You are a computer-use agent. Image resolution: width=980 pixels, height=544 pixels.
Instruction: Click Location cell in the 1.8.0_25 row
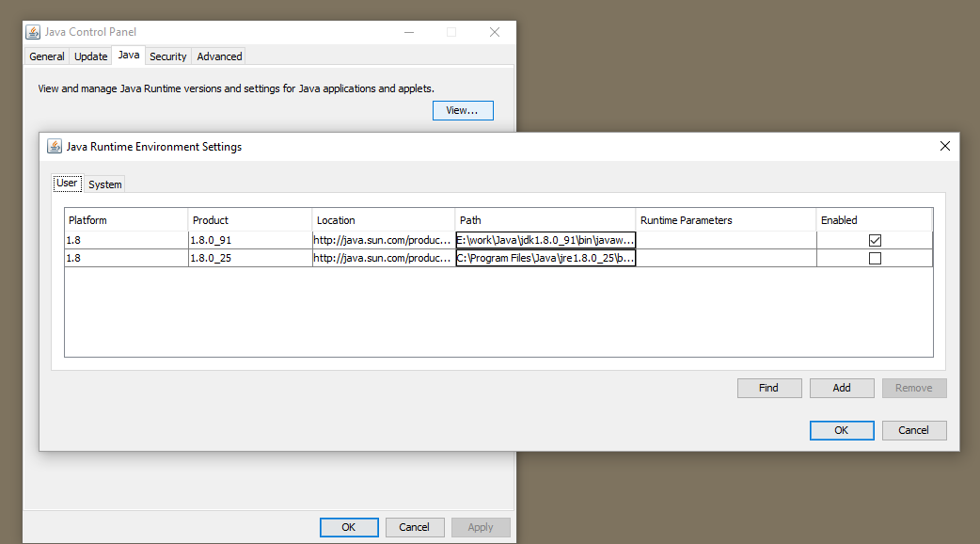pyautogui.click(x=384, y=258)
